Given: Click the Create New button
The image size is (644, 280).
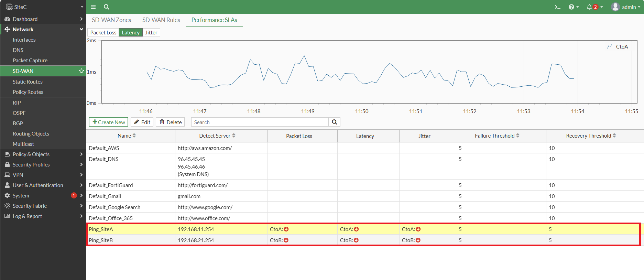Looking at the screenshot, I should point(109,122).
